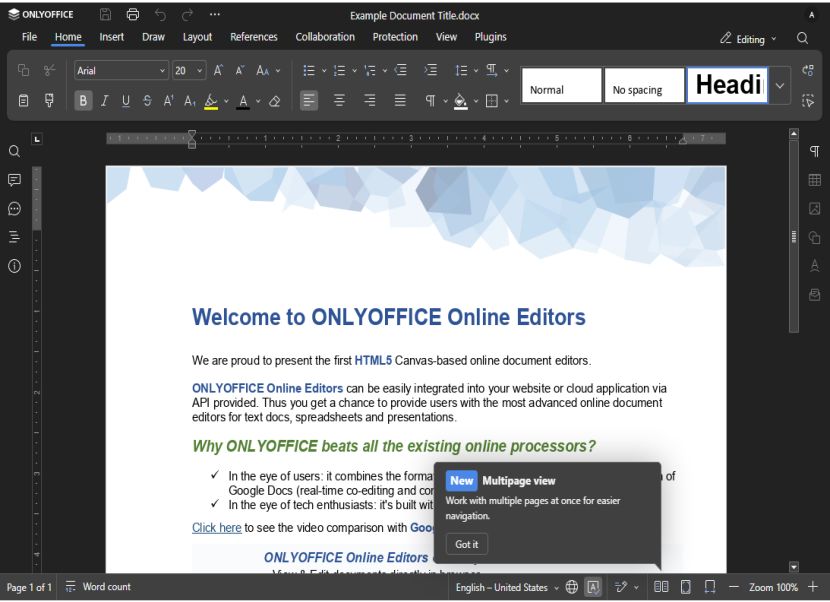The image size is (830, 602).
Task: Expand the bullet list options
Action: [324, 70]
